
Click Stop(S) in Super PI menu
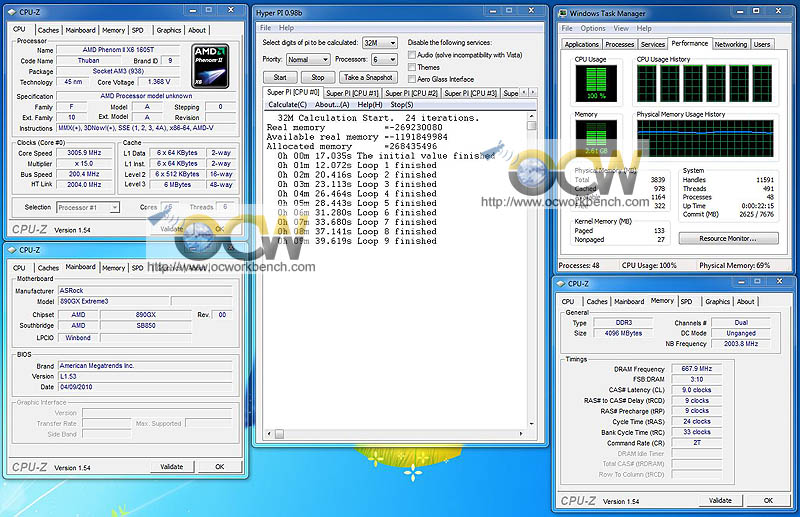pyautogui.click(x=402, y=105)
